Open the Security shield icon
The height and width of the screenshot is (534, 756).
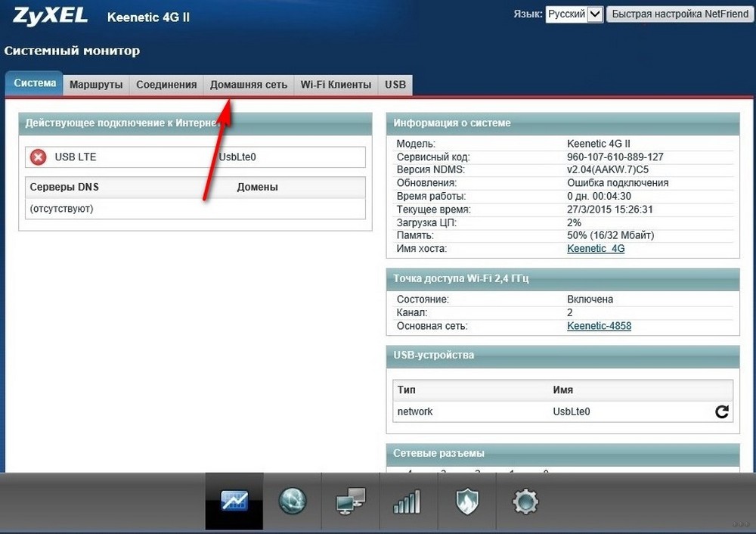(x=466, y=501)
